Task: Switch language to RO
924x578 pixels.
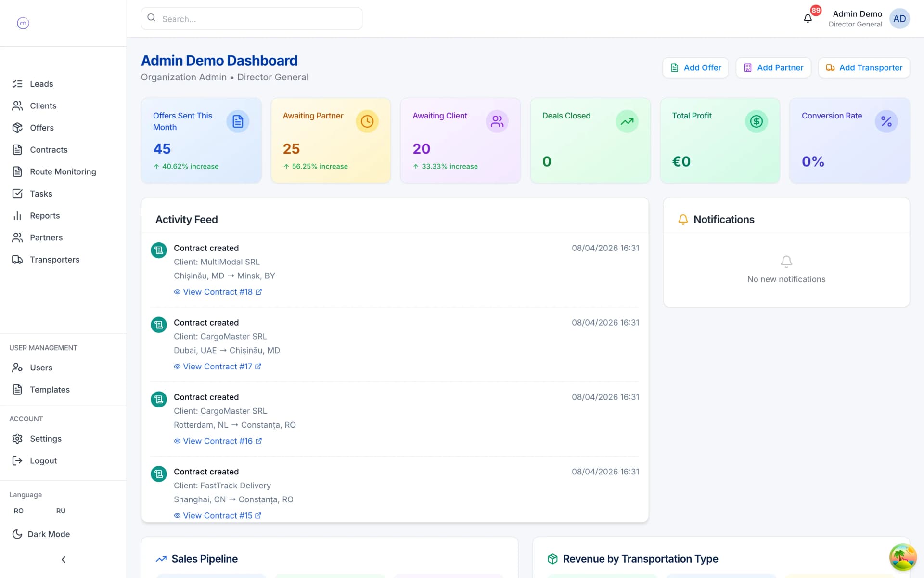Action: (19, 511)
